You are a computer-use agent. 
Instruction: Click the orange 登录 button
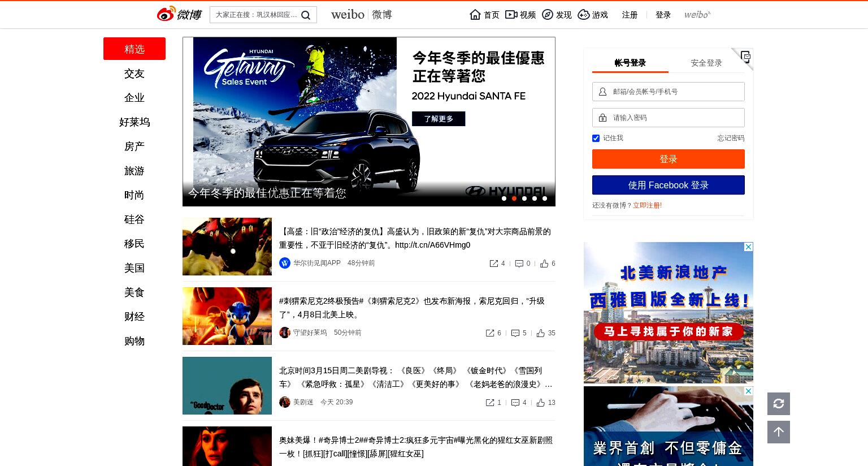click(669, 159)
